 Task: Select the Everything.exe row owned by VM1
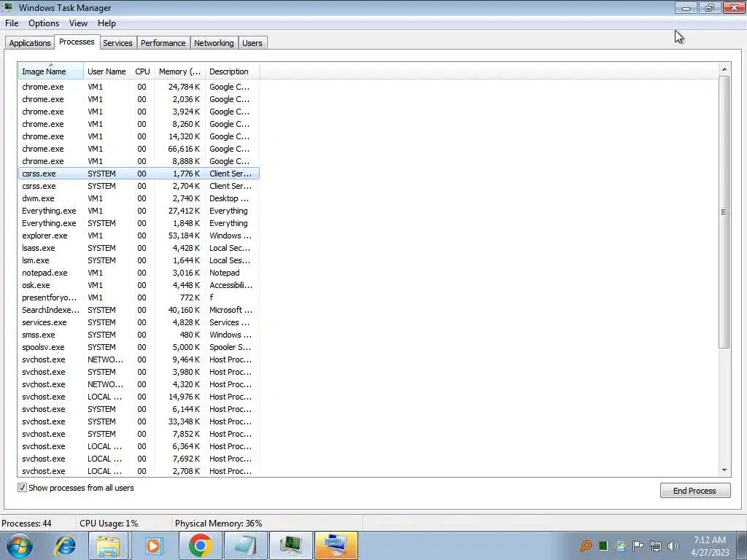(139, 211)
